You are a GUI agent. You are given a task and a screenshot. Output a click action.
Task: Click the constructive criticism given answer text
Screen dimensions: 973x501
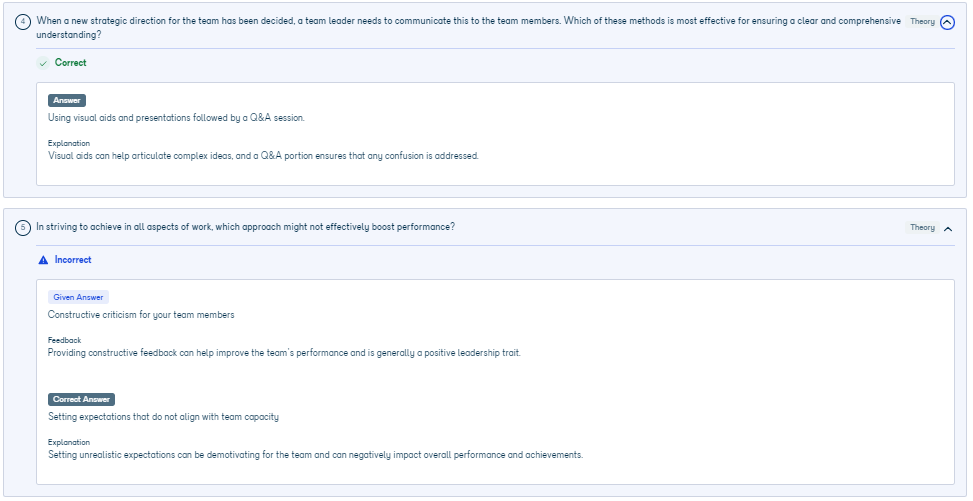(141, 315)
